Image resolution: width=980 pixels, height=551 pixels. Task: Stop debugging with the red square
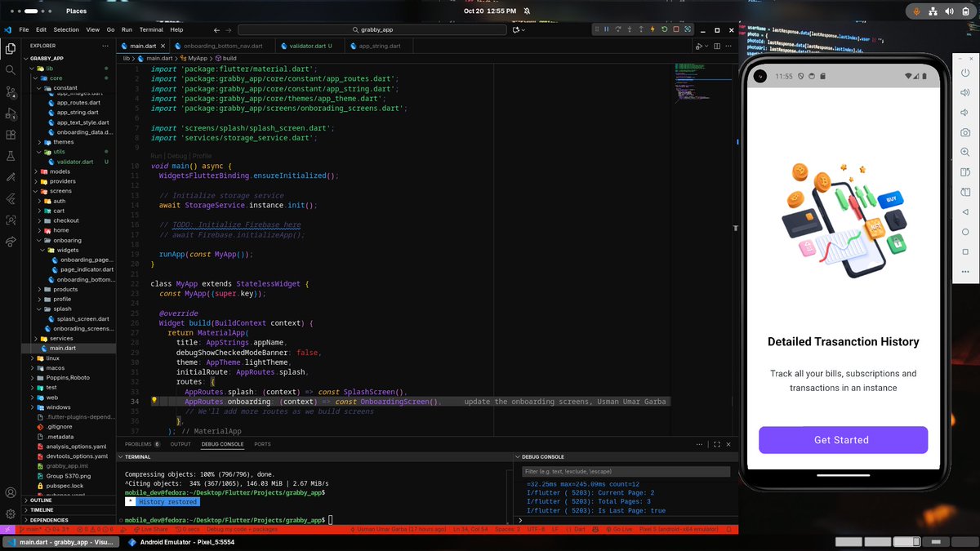pyautogui.click(x=676, y=29)
